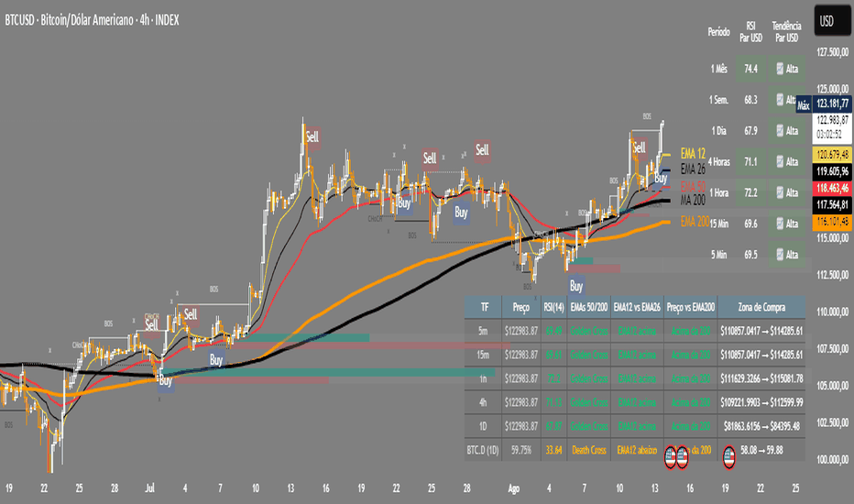Click the 4h timeframe row label
The width and height of the screenshot is (854, 504).
(483, 402)
